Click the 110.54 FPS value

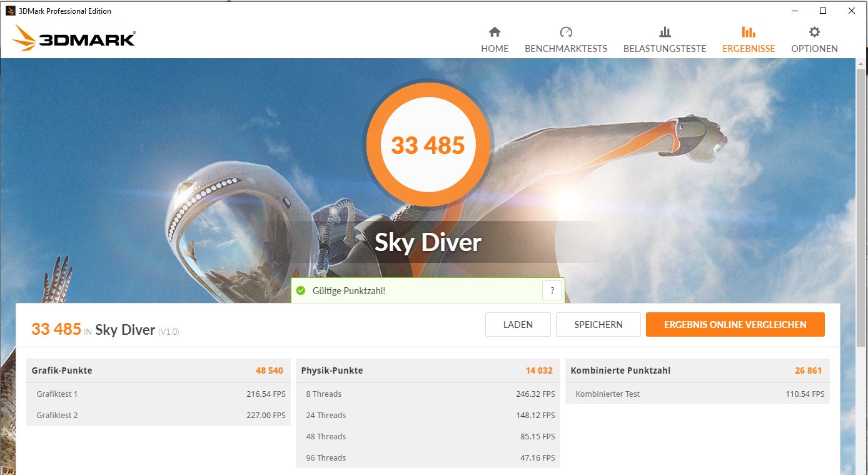[805, 394]
